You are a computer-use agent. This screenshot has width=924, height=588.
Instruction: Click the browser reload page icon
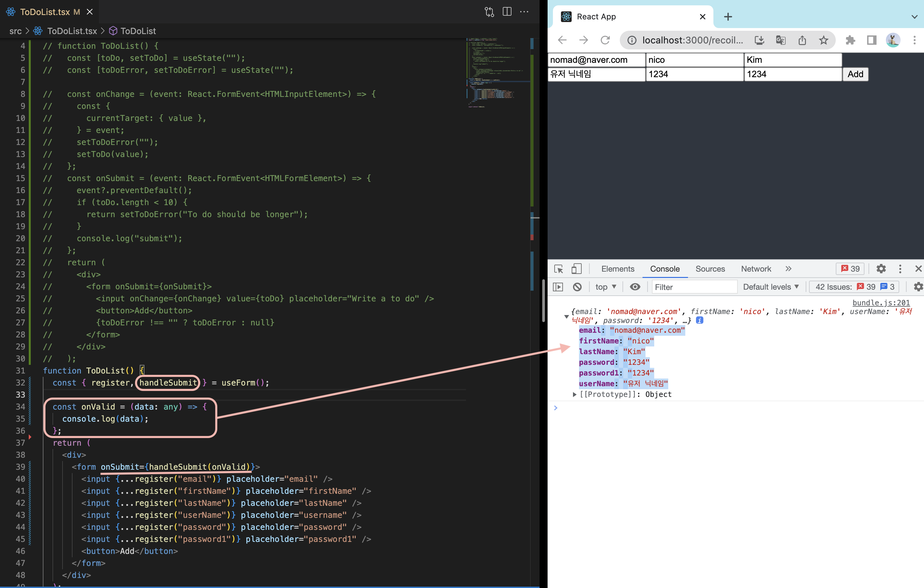(605, 40)
